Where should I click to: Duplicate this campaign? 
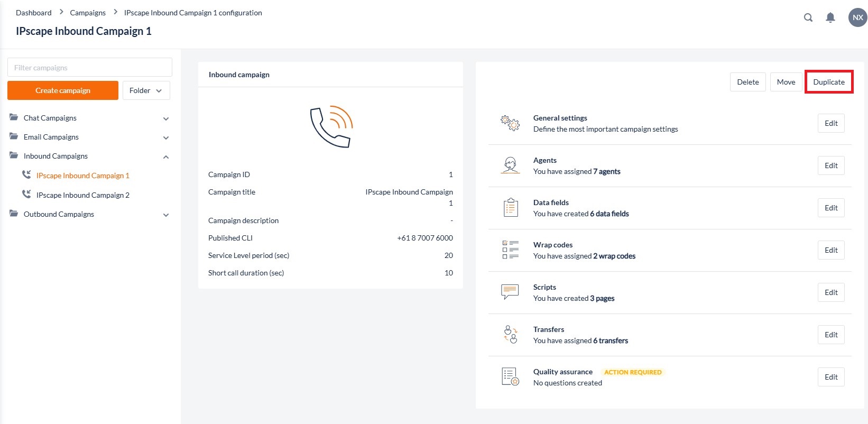point(828,82)
